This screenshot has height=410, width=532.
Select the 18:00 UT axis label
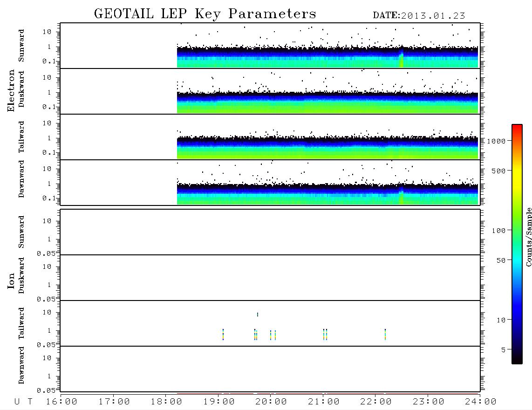click(x=166, y=402)
